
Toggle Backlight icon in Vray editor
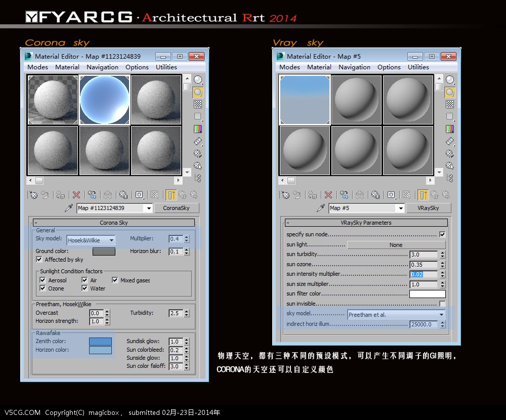coord(450,92)
